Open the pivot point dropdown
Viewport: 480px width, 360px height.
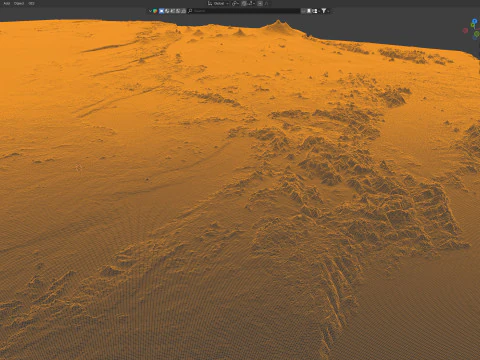tap(235, 3)
